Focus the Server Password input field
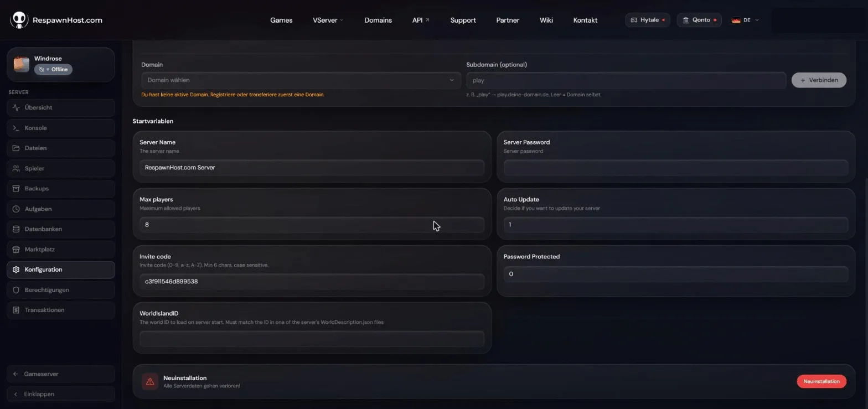The width and height of the screenshot is (868, 409). point(676,168)
